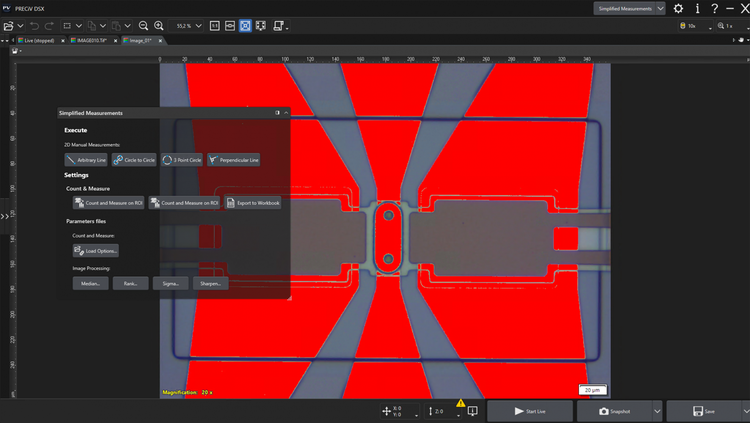Select the Arbitrary Line measurement tool
750x423 pixels.
click(86, 160)
